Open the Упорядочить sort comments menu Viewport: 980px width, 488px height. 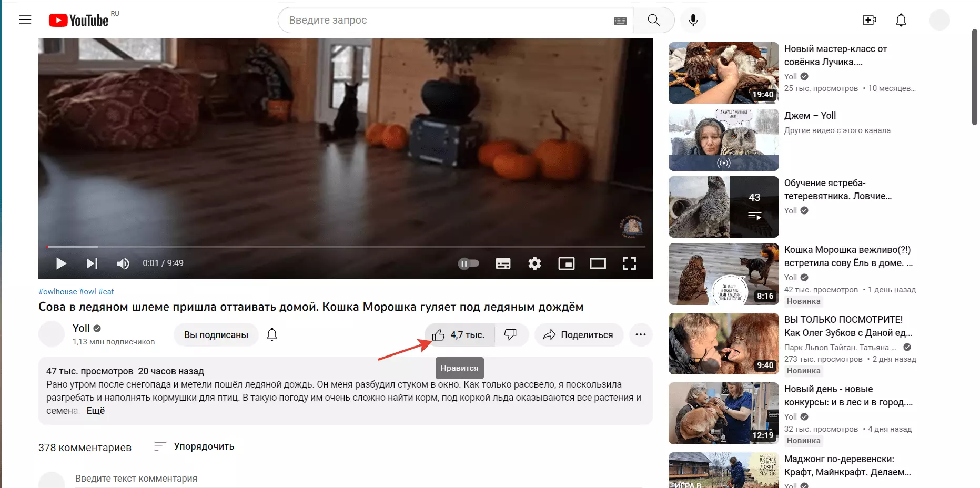point(194,446)
